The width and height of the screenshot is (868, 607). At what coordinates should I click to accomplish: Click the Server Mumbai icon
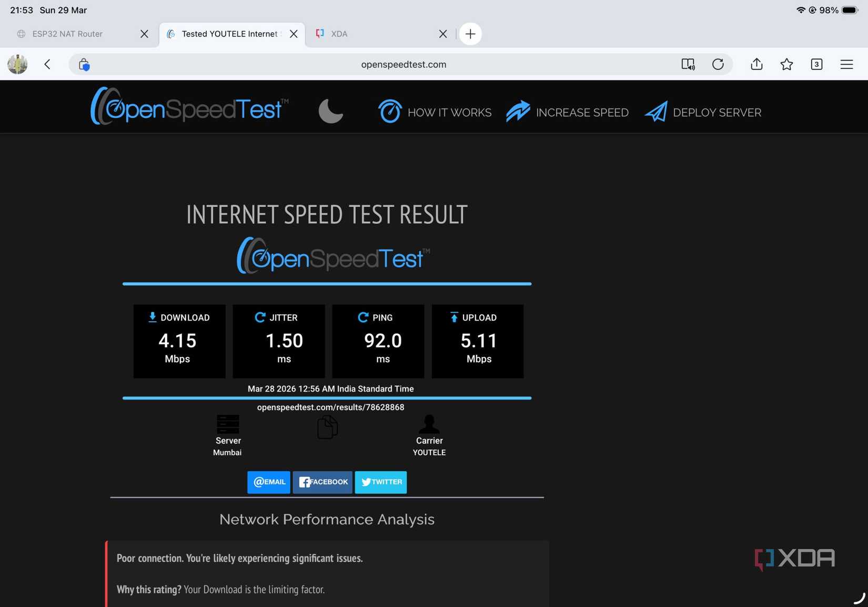[x=228, y=424]
